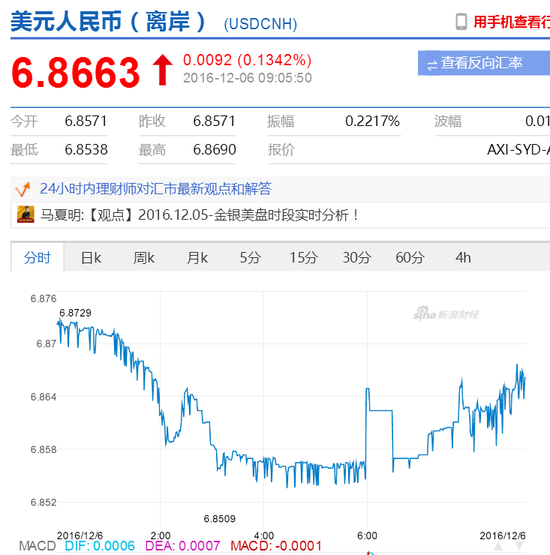Image resolution: width=550 pixels, height=555 pixels.
Task: Click the mobile phone icon at the top right
Action: (461, 22)
